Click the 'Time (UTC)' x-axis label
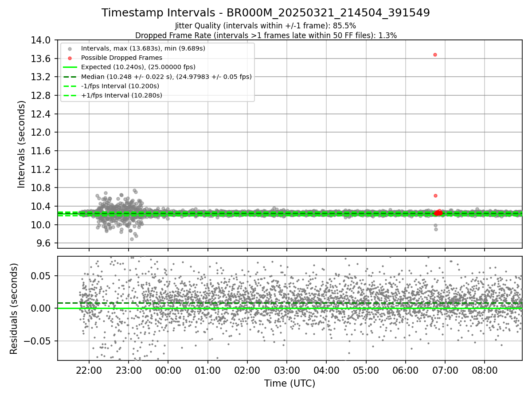532x399 pixels. [x=289, y=383]
